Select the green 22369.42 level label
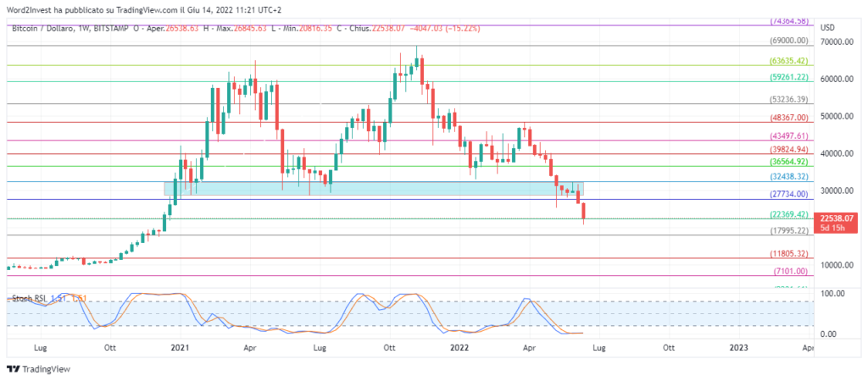The height and width of the screenshot is (381, 868). pos(788,214)
